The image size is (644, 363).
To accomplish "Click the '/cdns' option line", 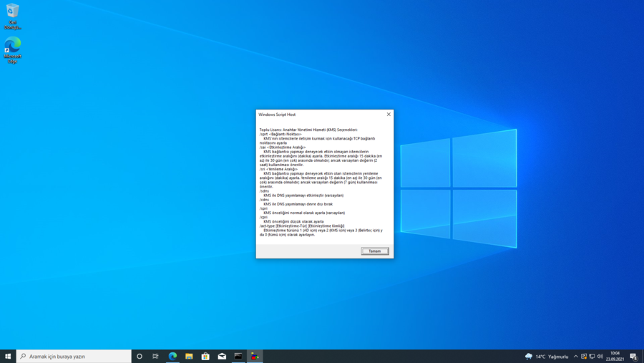I will point(264,200).
